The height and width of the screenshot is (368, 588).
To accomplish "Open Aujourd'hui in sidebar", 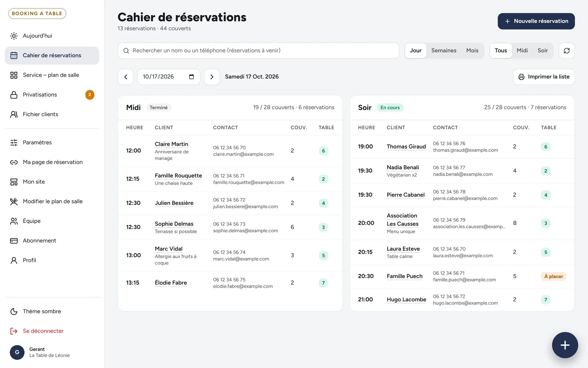I will point(52,36).
